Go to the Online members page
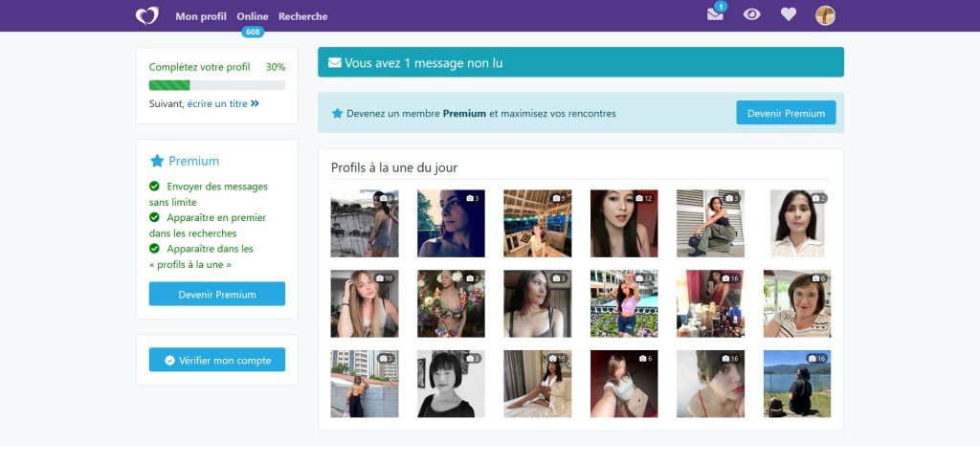 pyautogui.click(x=253, y=16)
